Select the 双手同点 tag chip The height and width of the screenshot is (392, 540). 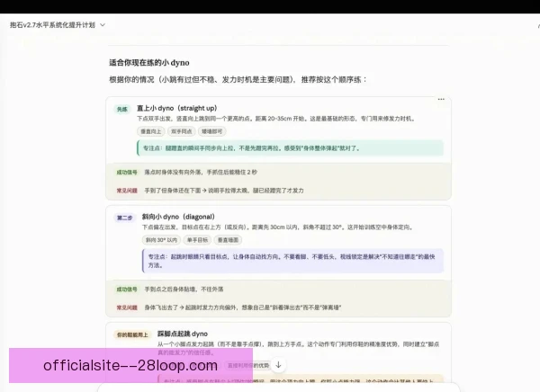coord(182,131)
